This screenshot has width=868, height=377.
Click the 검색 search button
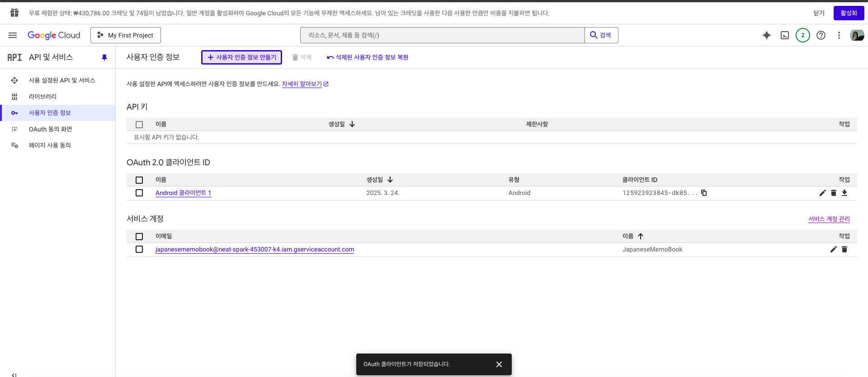tap(601, 35)
